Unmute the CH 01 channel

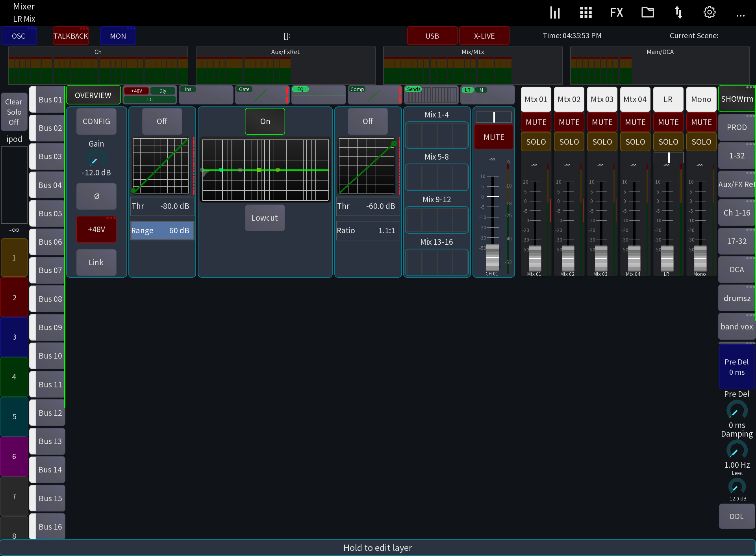[493, 137]
